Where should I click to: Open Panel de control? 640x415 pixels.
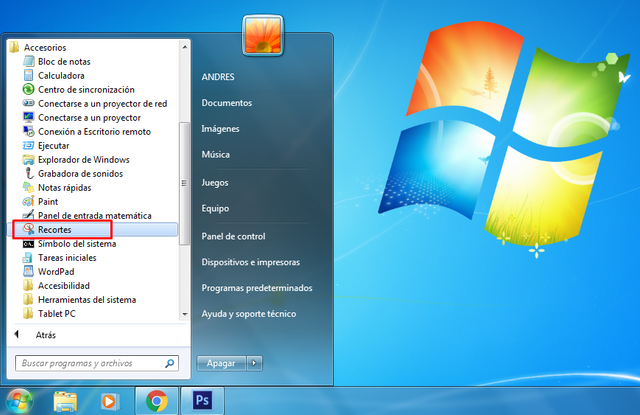(x=233, y=236)
